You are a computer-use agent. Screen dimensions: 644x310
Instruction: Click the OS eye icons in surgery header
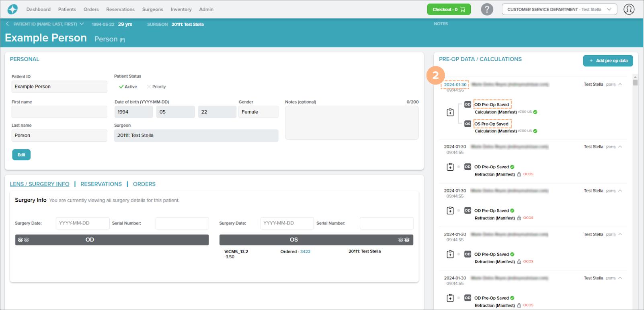404,240
